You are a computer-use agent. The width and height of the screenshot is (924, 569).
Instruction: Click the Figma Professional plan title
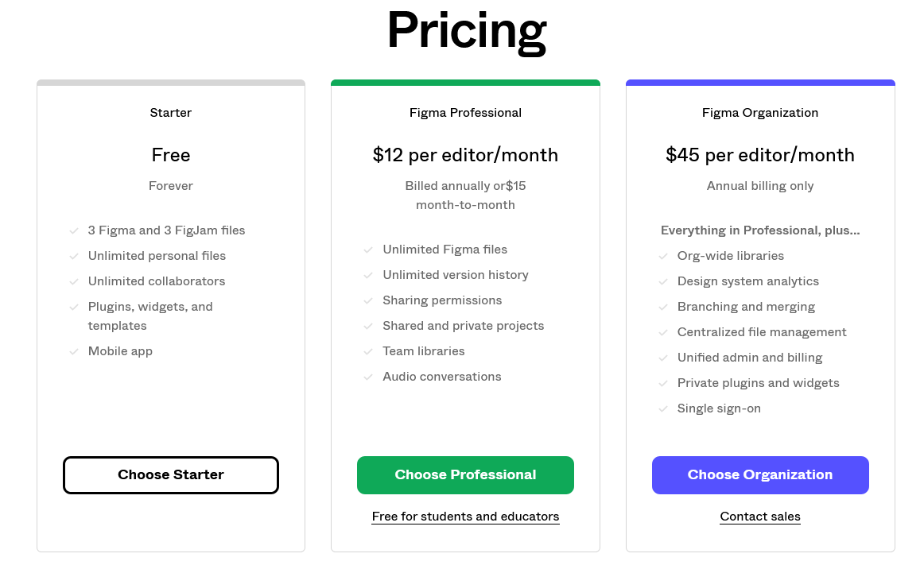[x=465, y=113]
